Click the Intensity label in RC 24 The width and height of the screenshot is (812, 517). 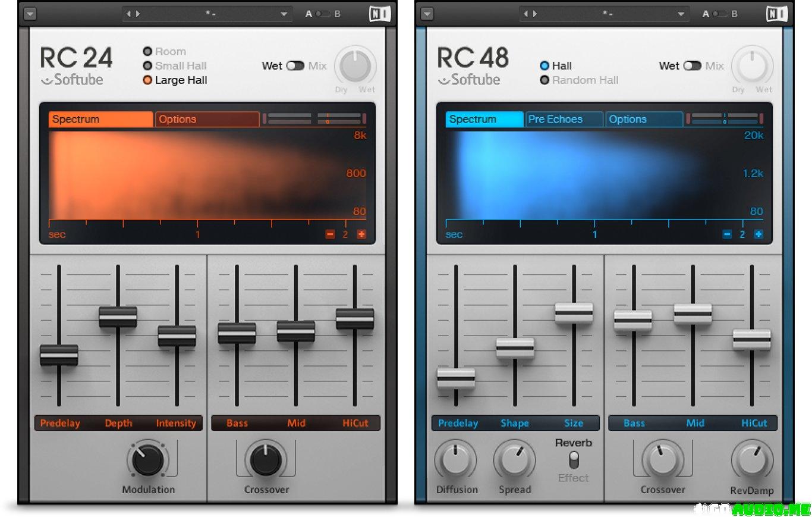click(x=176, y=424)
